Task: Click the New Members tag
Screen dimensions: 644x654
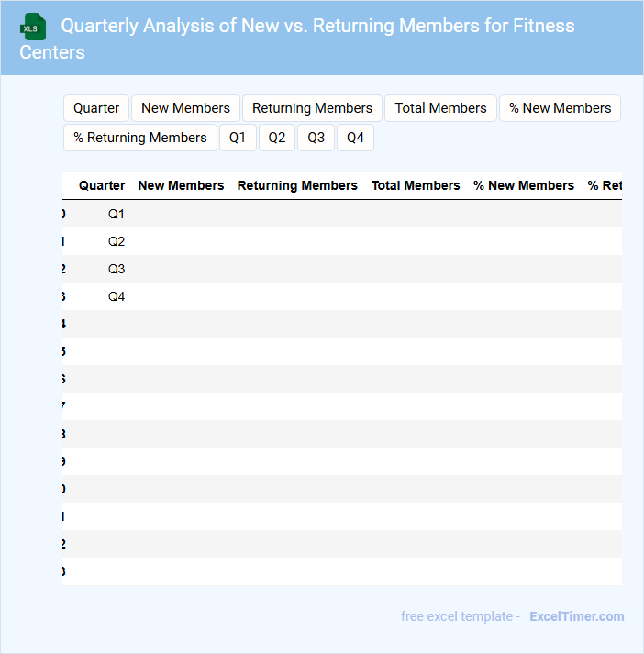Action: click(185, 108)
